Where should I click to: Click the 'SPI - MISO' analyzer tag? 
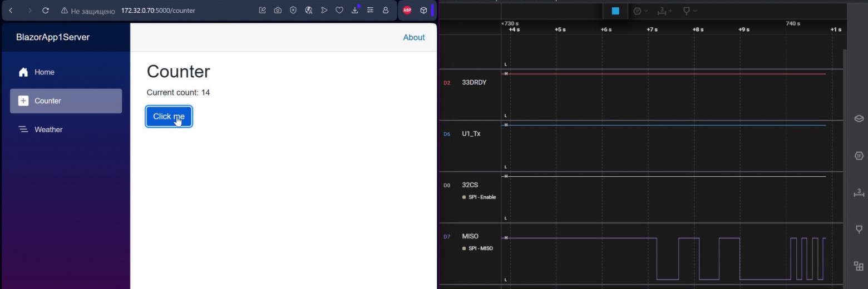[477, 248]
